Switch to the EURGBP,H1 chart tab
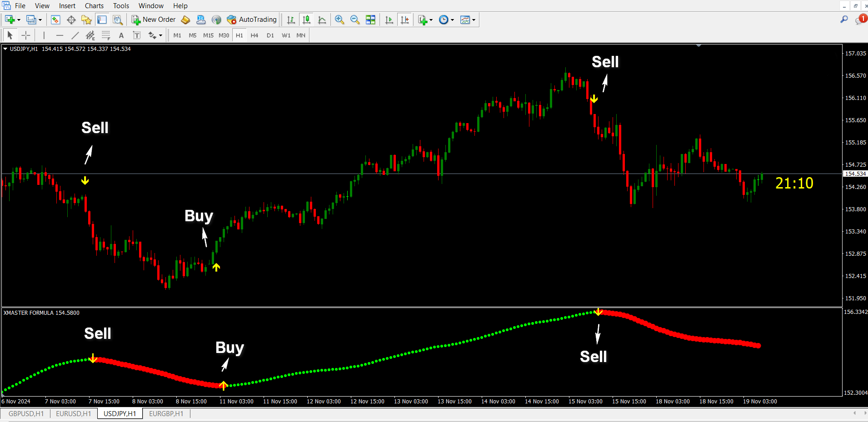The width and height of the screenshot is (868, 422). (166, 413)
